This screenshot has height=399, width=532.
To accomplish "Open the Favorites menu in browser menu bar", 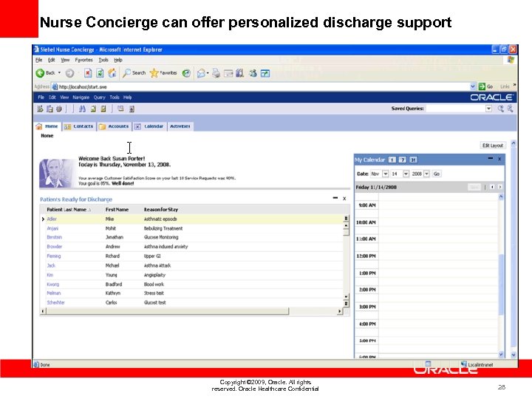I will pyautogui.click(x=83, y=60).
